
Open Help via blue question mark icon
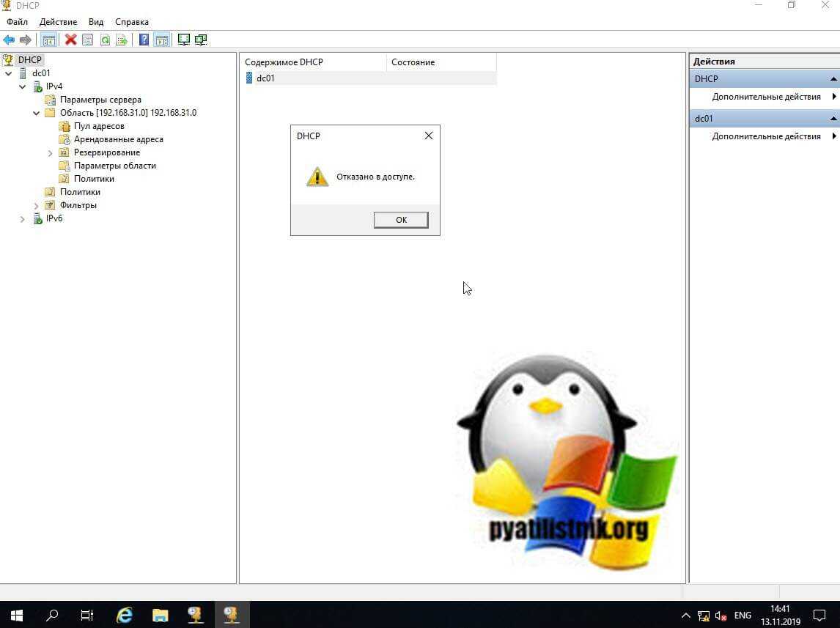144,40
